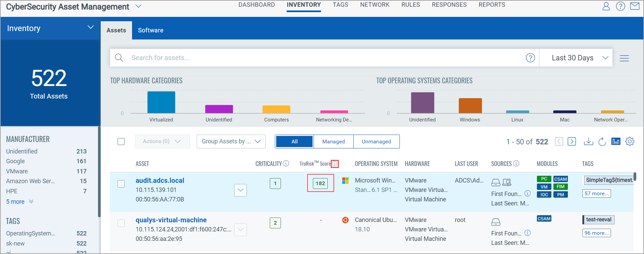Click First Found info icon for audit.adcs.local
644x254 pixels.
(528, 193)
